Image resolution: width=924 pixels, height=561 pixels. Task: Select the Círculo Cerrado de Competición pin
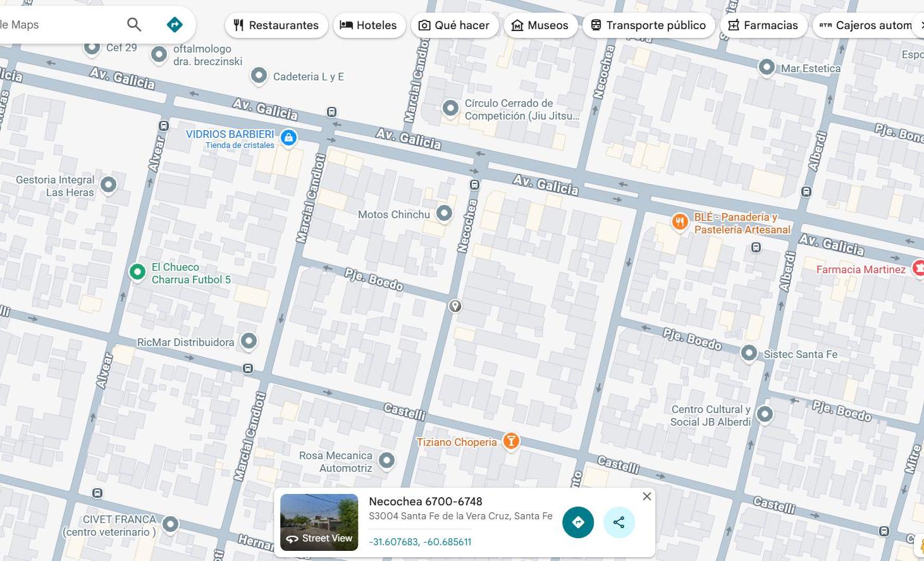450,108
